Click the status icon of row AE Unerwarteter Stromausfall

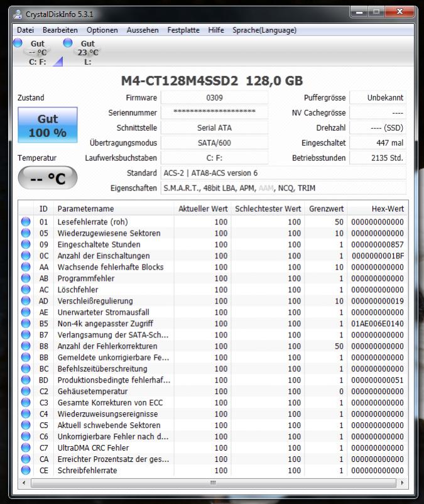26,312
